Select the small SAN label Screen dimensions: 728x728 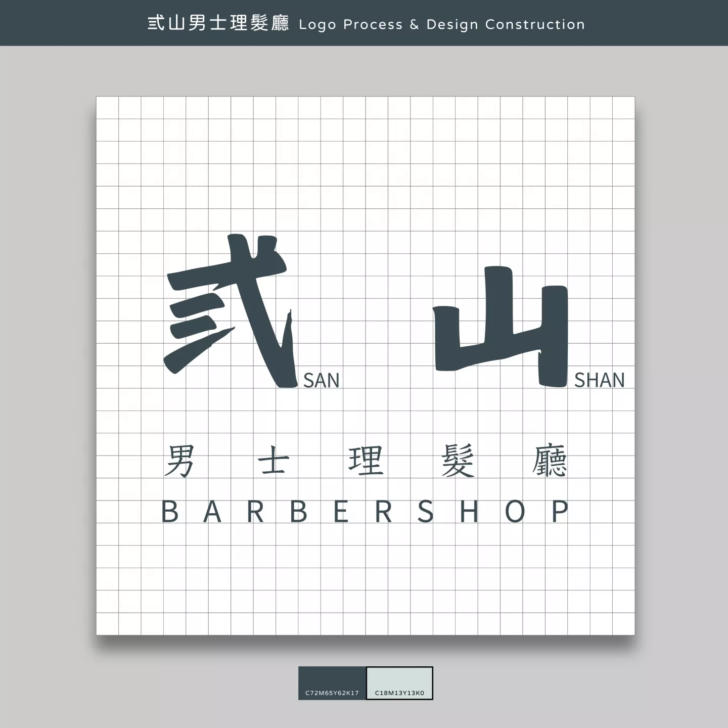(321, 380)
